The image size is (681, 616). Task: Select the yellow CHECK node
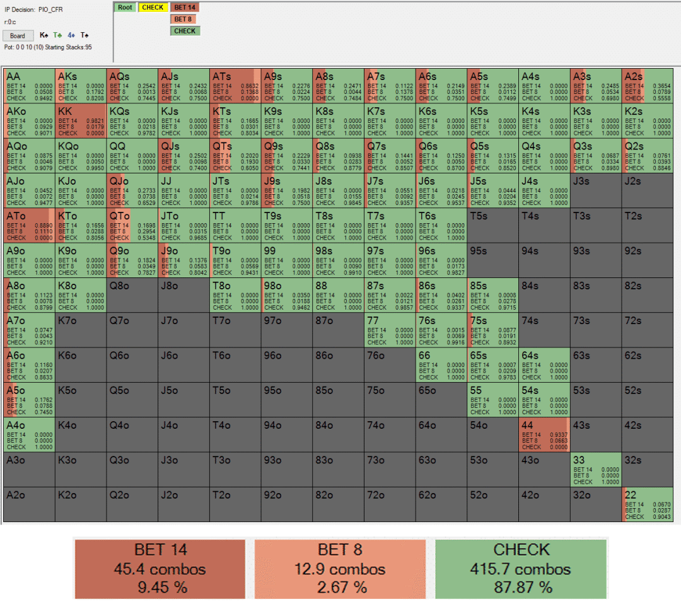point(153,8)
